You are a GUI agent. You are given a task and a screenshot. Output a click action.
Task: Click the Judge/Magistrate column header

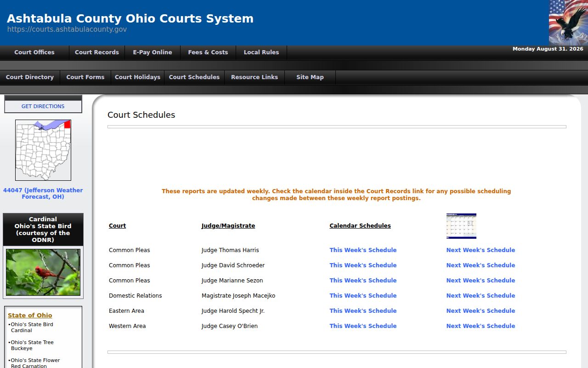(228, 226)
